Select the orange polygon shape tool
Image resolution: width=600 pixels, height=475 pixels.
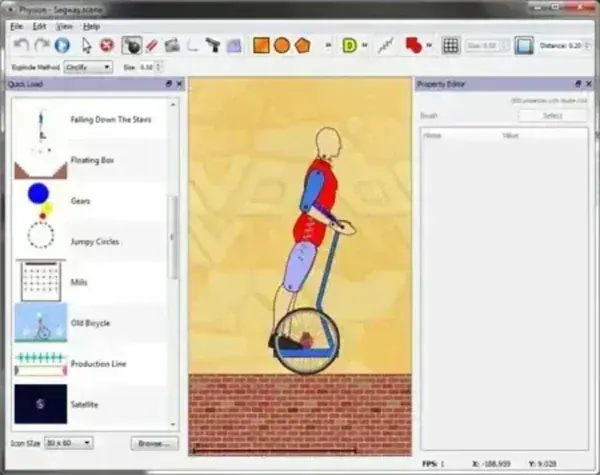[x=302, y=46]
